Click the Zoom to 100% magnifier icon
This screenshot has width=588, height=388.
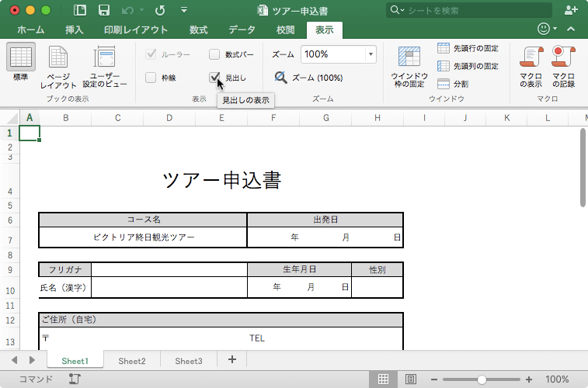click(281, 78)
